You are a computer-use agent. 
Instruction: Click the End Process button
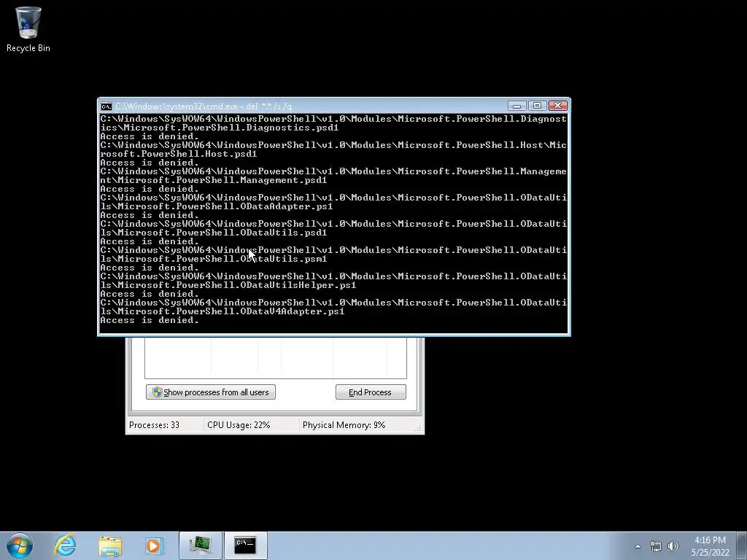(x=371, y=392)
